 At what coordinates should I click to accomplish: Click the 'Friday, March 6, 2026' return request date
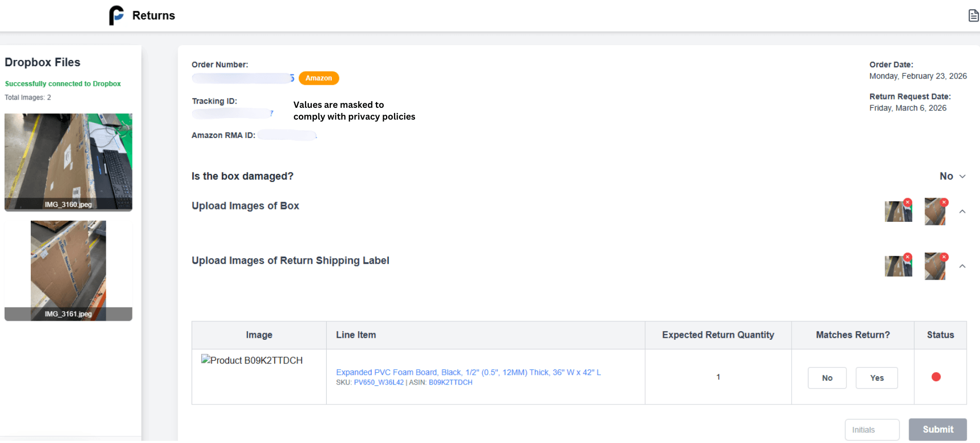pos(908,108)
